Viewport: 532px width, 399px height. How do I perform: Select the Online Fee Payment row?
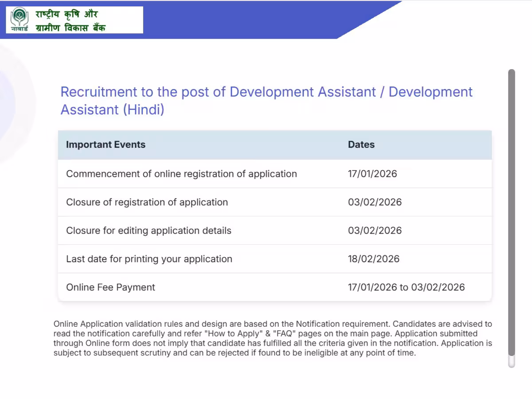pyautogui.click(x=110, y=287)
